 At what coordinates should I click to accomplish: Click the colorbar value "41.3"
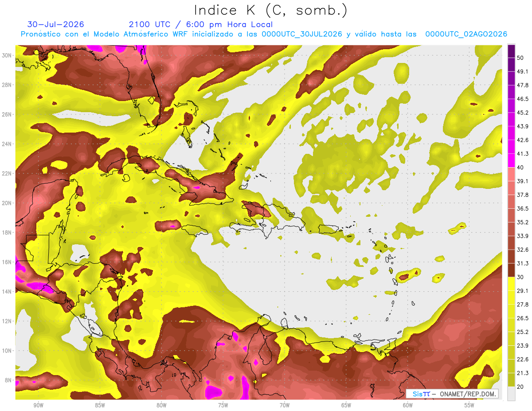tap(523, 154)
